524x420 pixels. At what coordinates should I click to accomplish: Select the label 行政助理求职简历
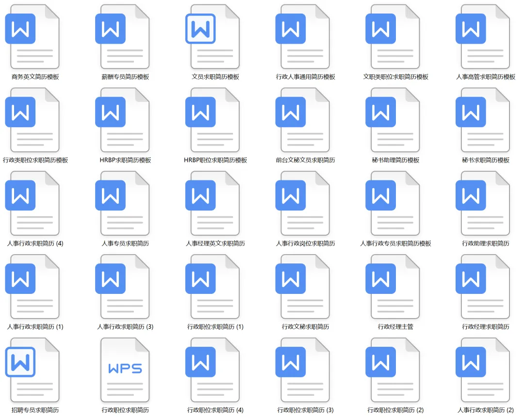[x=486, y=243]
